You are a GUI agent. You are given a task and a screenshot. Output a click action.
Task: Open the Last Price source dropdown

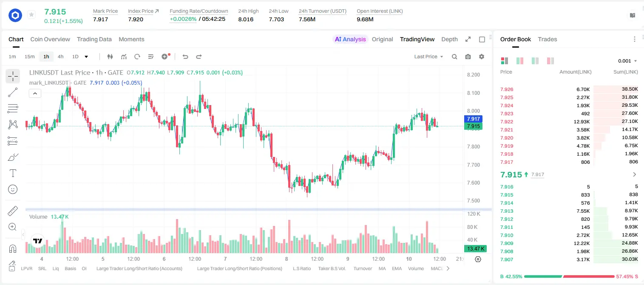pos(428,57)
